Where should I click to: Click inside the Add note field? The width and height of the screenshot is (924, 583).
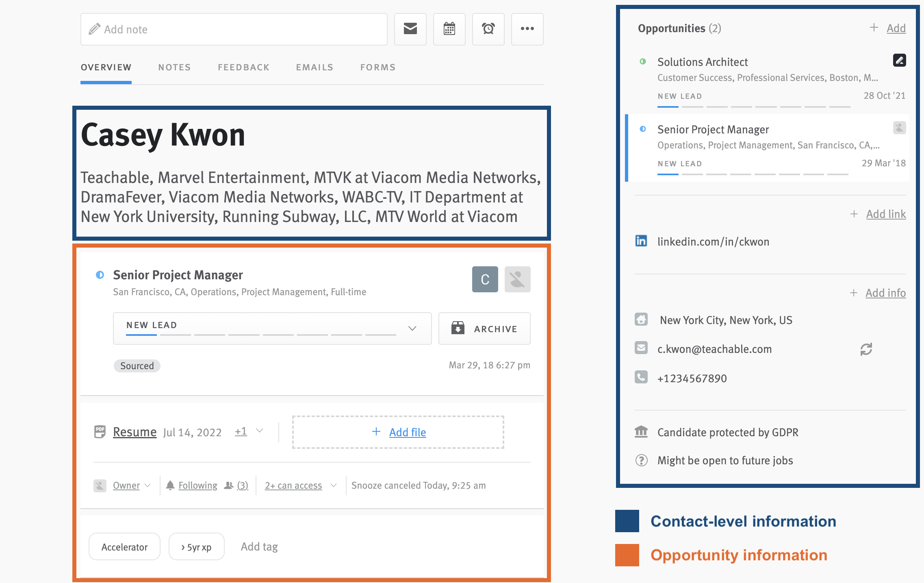pyautogui.click(x=234, y=29)
